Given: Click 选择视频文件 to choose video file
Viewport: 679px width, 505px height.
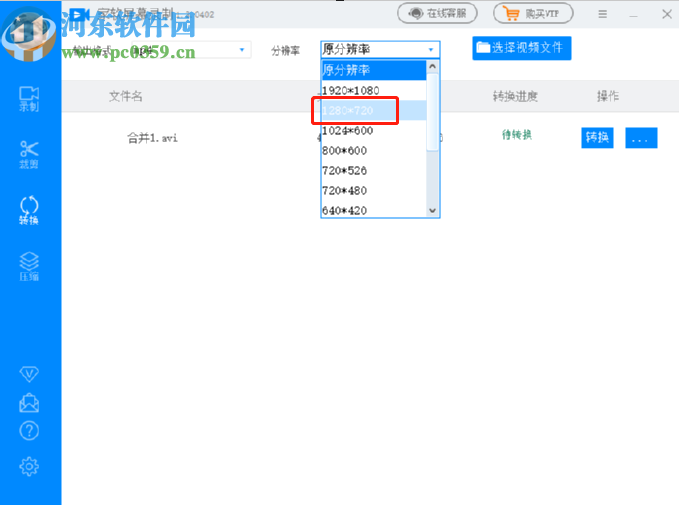Looking at the screenshot, I should (x=522, y=48).
